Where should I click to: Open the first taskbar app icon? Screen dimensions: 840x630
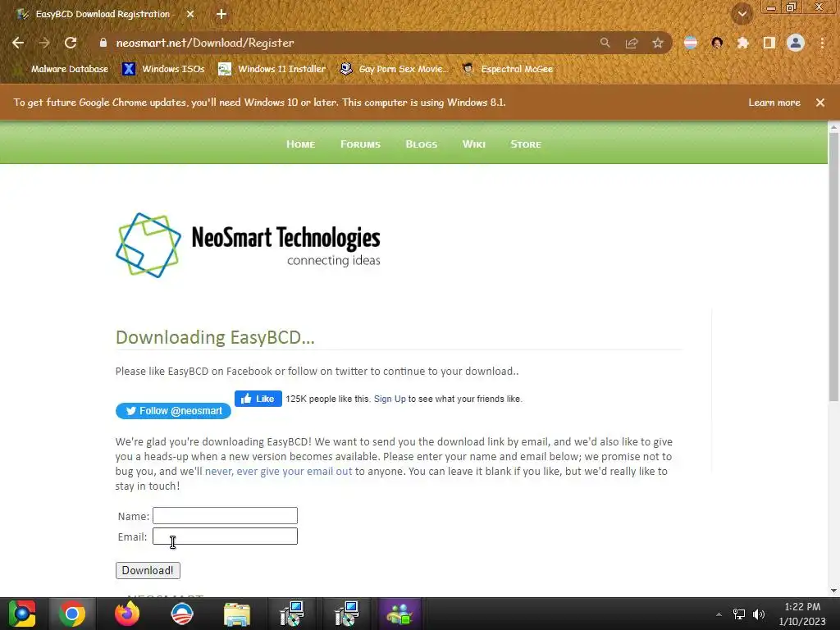coord(22,614)
